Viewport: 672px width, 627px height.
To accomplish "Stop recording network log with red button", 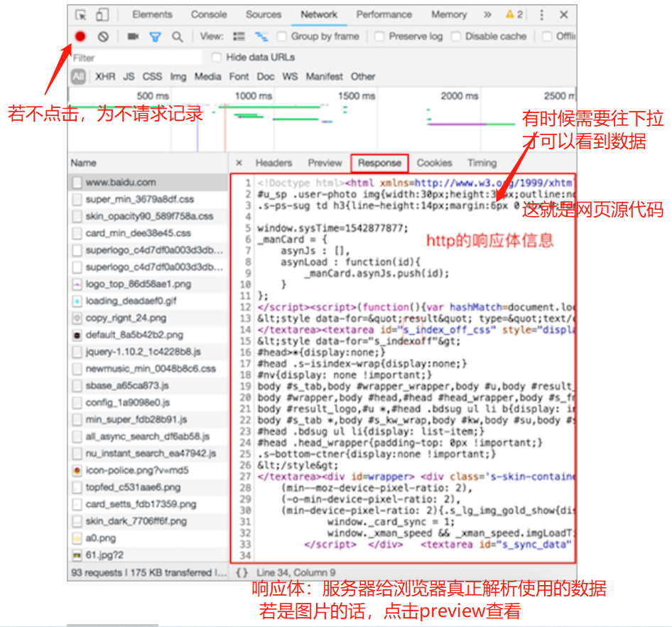I will coord(80,36).
